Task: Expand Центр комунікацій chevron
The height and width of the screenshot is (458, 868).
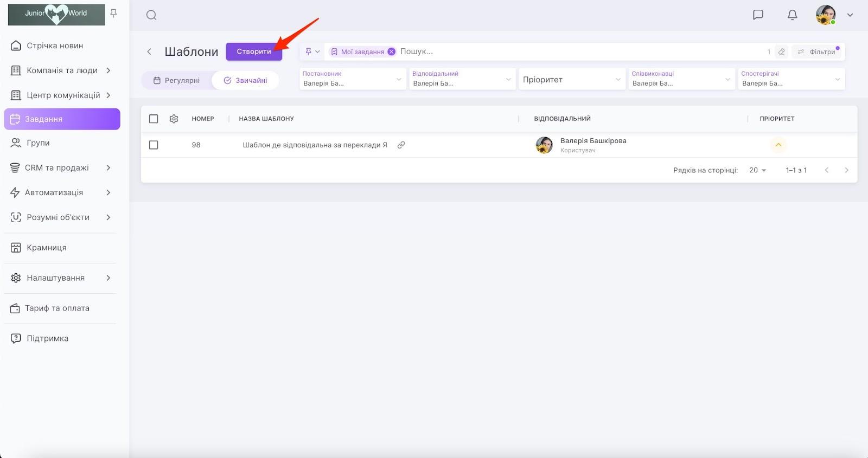Action: point(108,95)
